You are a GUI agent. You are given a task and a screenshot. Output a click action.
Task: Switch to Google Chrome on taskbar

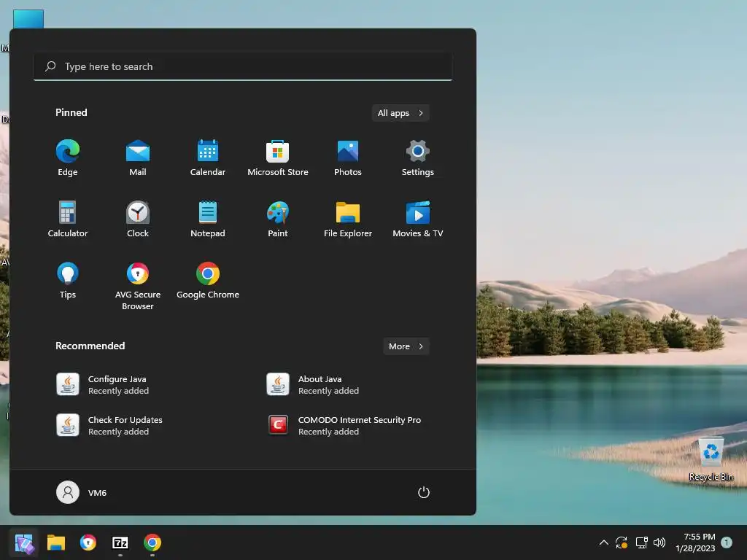152,542
